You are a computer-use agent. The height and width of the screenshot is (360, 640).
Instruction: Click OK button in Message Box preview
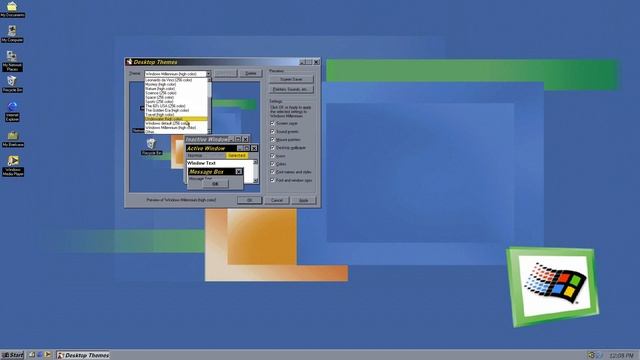215,184
